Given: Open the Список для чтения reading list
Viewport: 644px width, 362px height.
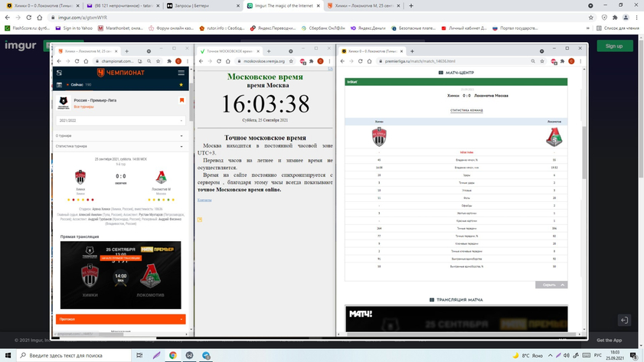Looking at the screenshot, I should [x=618, y=28].
